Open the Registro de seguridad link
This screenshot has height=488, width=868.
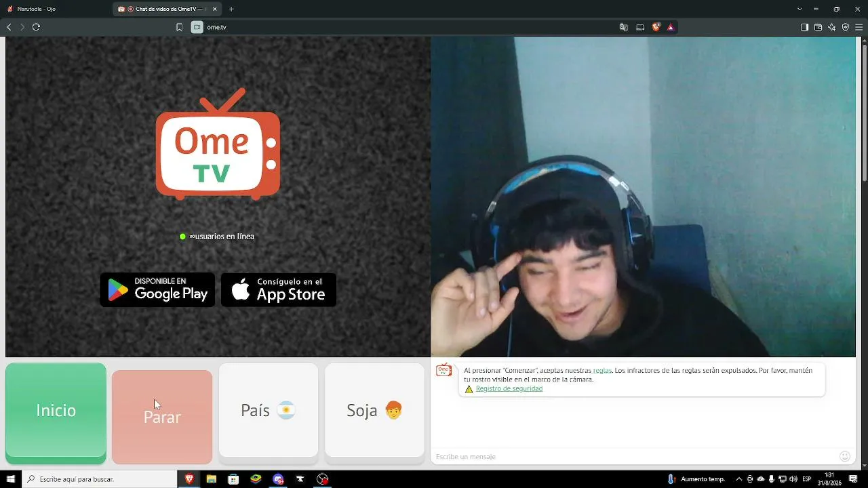click(509, 388)
